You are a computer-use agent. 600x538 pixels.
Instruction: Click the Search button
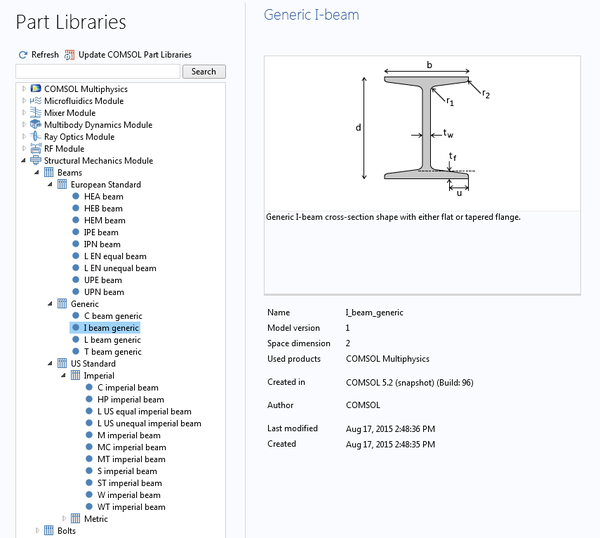point(204,72)
